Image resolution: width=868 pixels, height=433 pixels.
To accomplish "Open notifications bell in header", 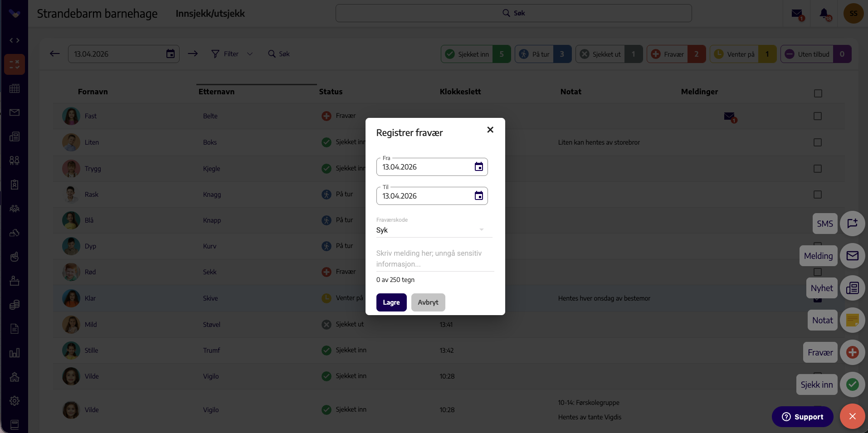I will 825,14.
